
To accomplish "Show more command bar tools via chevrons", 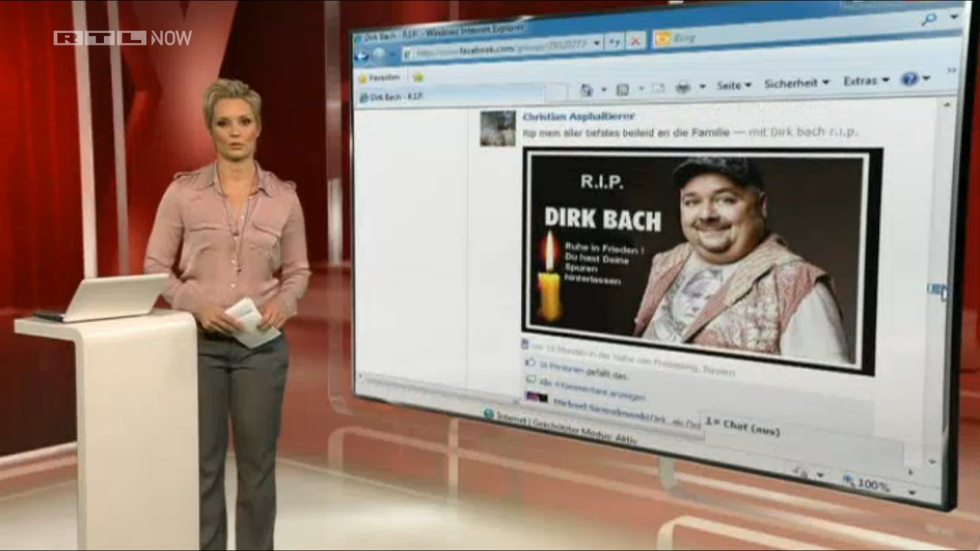I will [952, 70].
